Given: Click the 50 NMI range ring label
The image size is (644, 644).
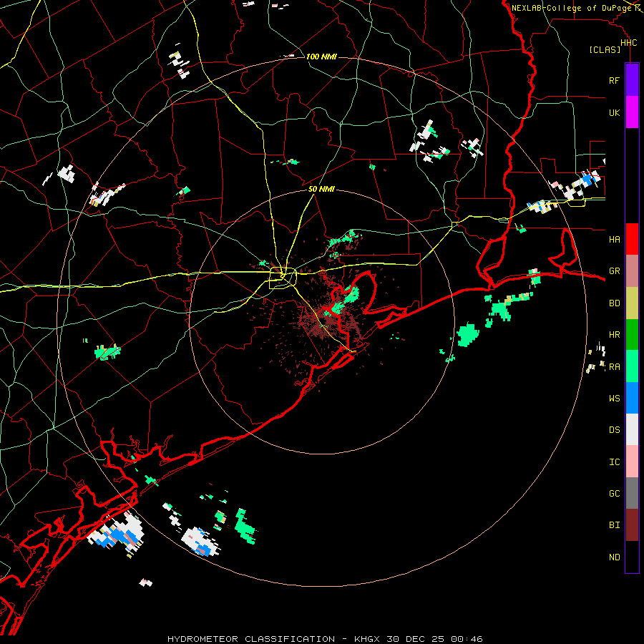Looking at the screenshot, I should point(321,189).
